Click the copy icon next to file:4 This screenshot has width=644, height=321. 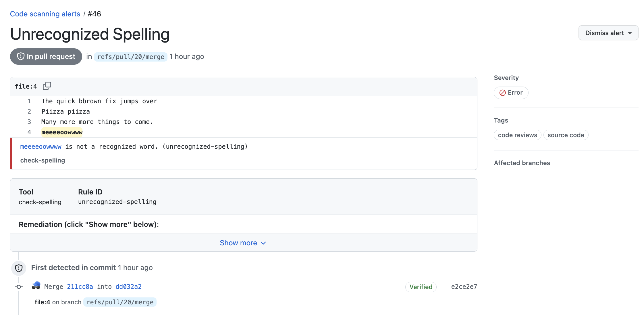(47, 86)
